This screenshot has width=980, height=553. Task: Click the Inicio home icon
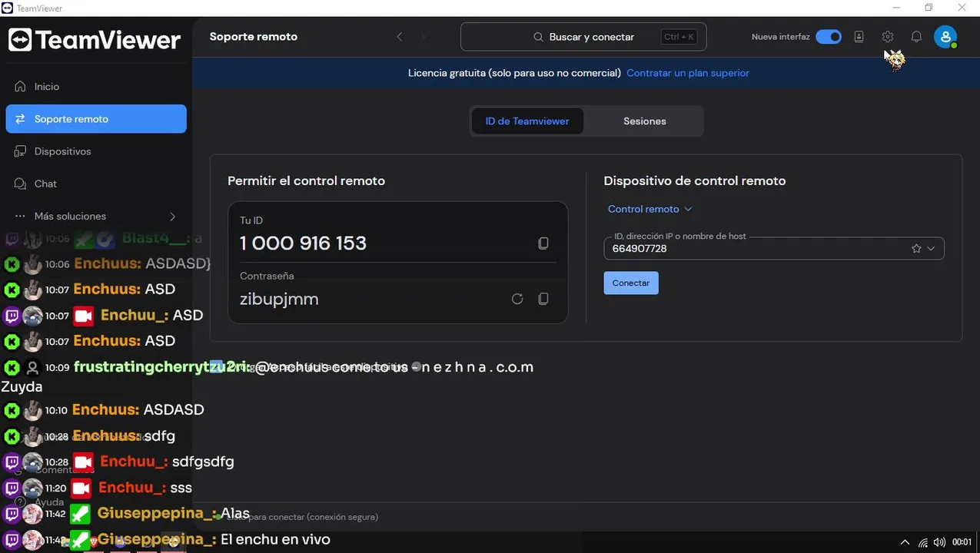click(x=21, y=87)
